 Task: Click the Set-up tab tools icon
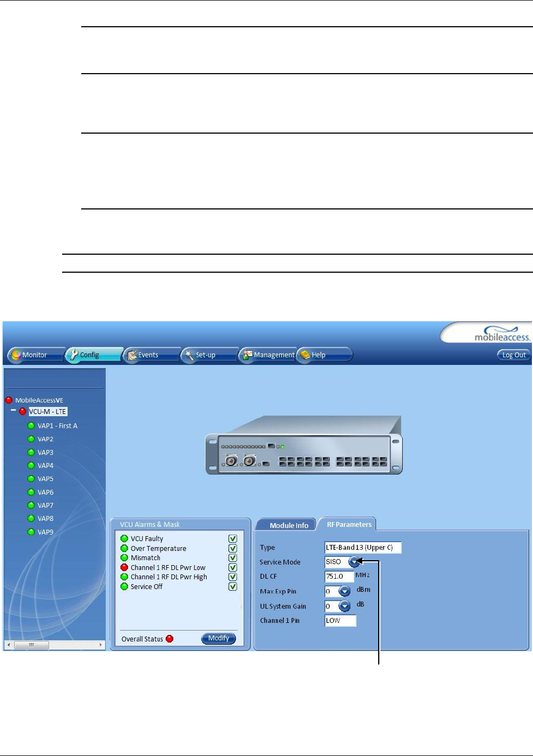point(189,355)
